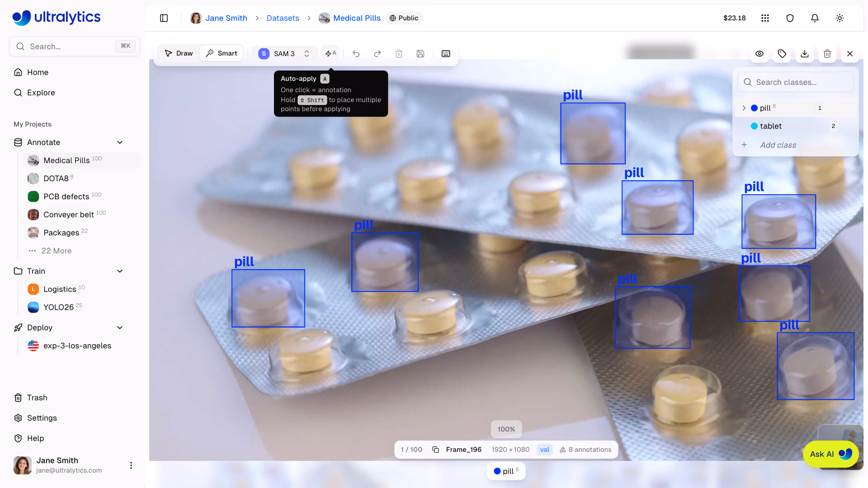868x488 pixels.
Task: Select the bottom-right pill bounding box
Action: click(x=816, y=366)
